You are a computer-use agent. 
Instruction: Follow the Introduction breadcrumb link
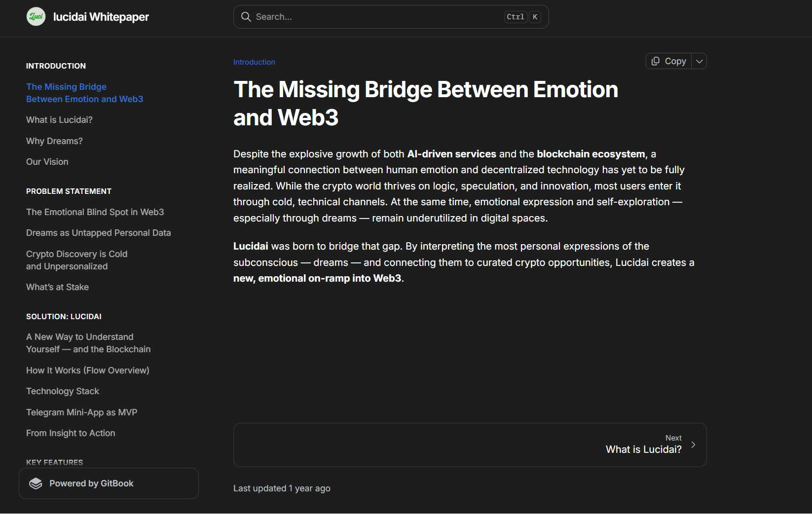[x=254, y=62]
